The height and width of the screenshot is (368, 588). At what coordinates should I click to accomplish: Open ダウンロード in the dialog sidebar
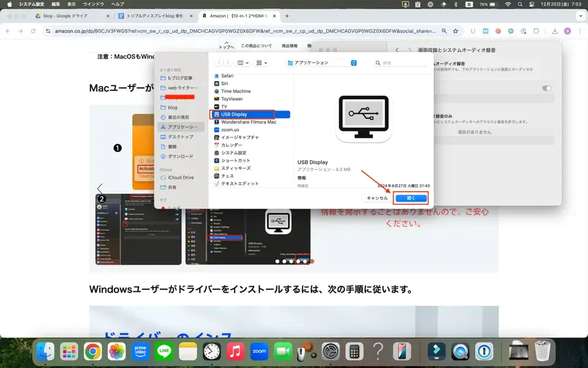click(x=181, y=156)
